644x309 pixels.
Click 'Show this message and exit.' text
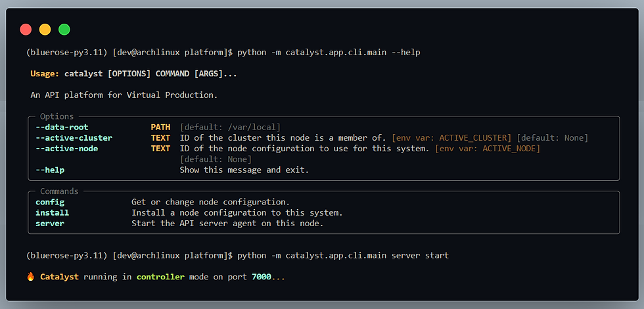[244, 170]
